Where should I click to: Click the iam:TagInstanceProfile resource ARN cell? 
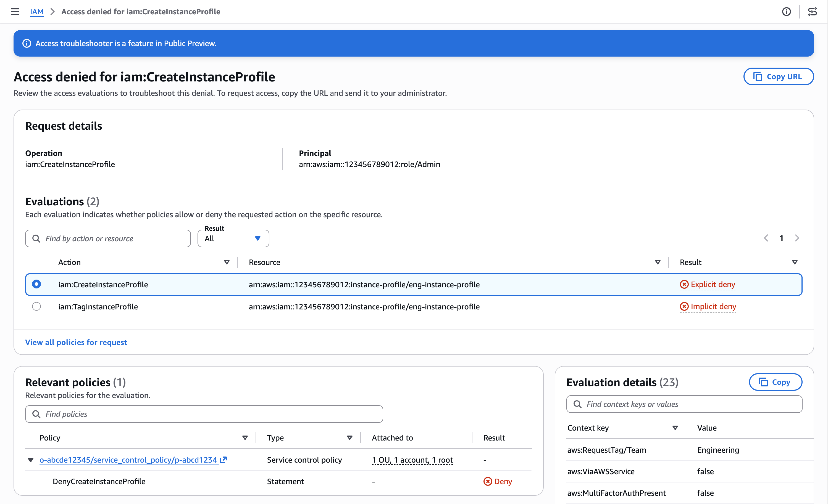(364, 307)
